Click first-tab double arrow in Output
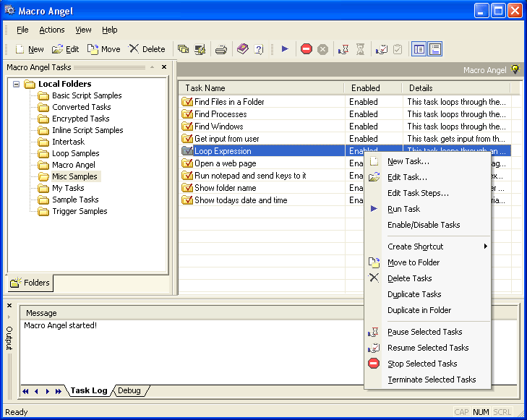 pos(25,391)
